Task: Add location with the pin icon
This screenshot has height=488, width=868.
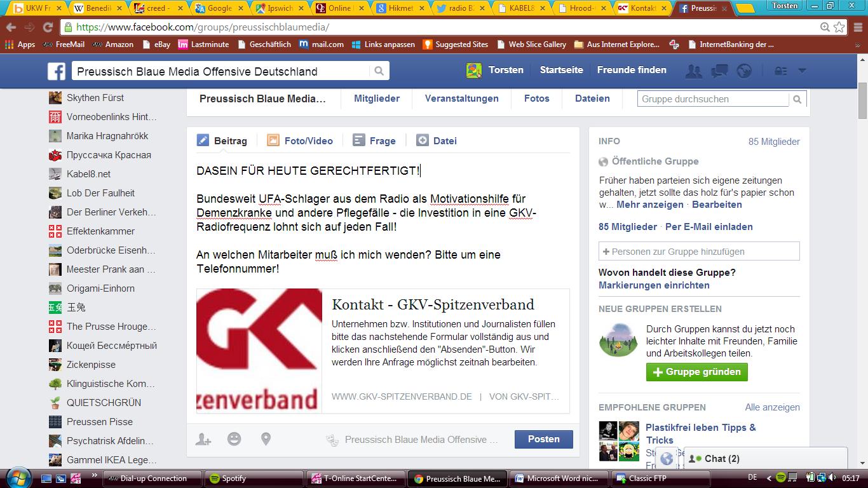Action: [266, 439]
